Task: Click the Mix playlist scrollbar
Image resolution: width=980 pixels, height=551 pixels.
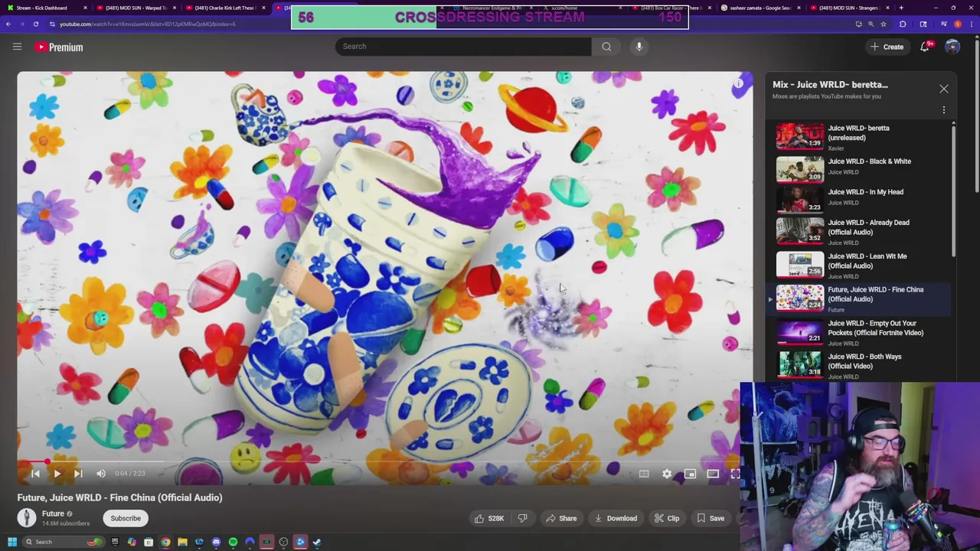Action: (x=953, y=191)
